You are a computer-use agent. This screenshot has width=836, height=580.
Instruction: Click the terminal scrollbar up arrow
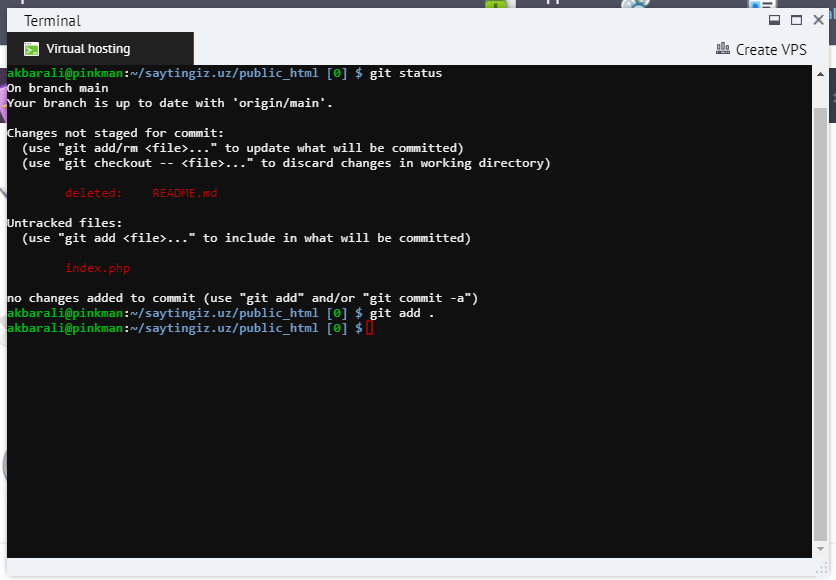pyautogui.click(x=820, y=74)
